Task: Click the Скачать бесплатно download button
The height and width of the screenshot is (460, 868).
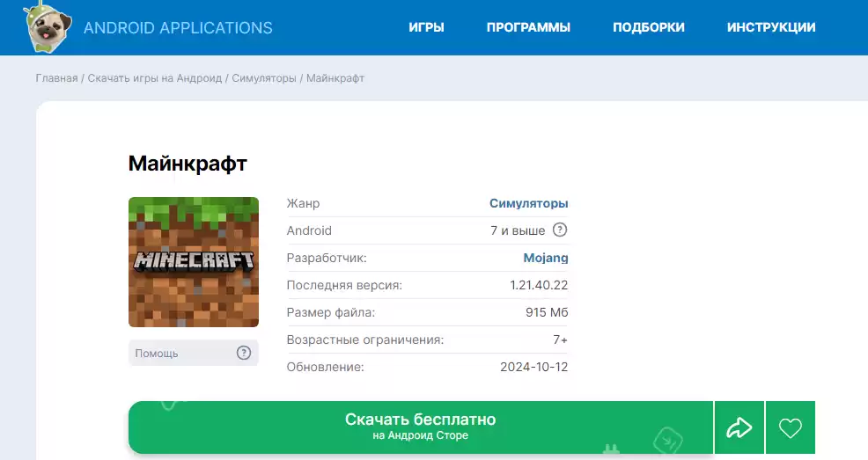Action: point(421,427)
